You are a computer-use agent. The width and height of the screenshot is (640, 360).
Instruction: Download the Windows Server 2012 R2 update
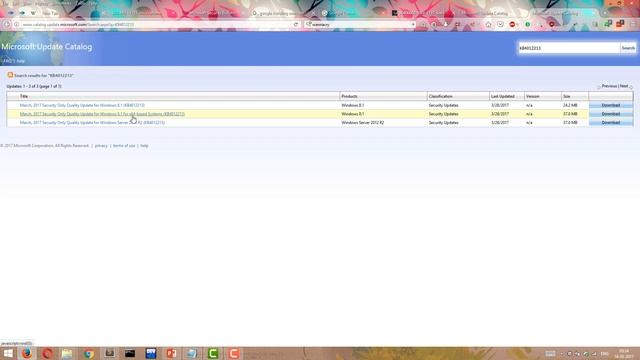tap(611, 122)
